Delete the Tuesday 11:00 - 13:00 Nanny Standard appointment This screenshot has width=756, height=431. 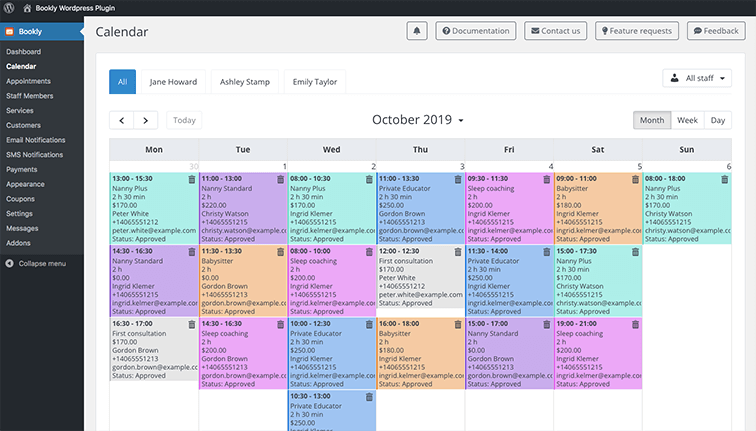[280, 179]
